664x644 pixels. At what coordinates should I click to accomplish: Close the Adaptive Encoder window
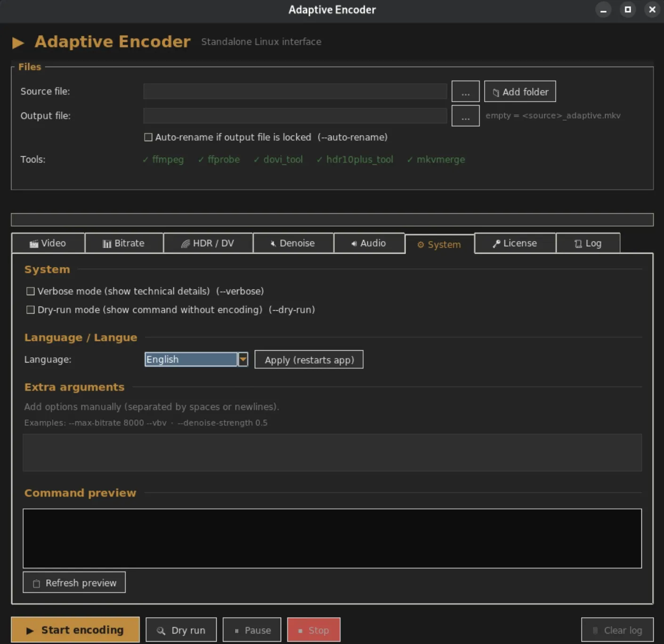[x=652, y=9]
